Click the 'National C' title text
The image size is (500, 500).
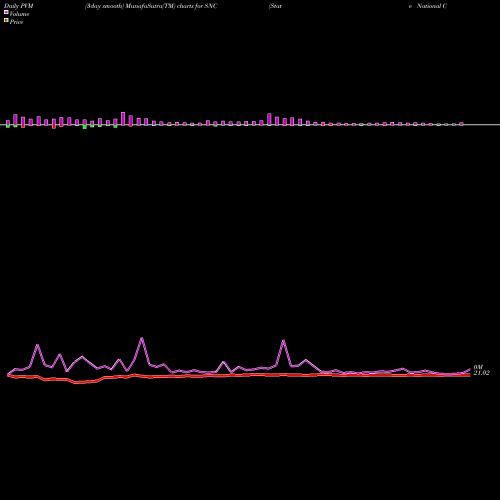(432, 6)
